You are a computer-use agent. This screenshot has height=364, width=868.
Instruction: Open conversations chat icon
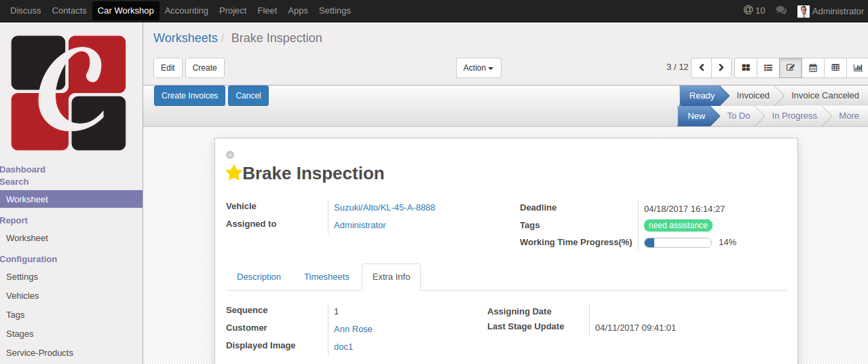coord(781,10)
